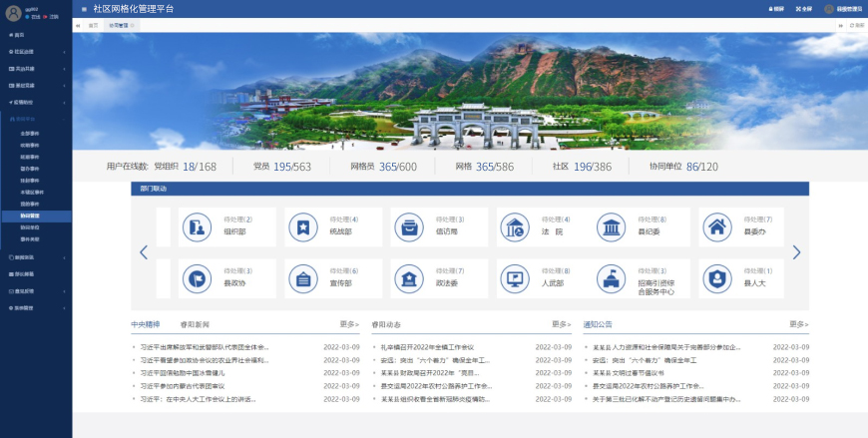
Task: Collapse the sidebar with hamburger icon
Action: (x=84, y=9)
